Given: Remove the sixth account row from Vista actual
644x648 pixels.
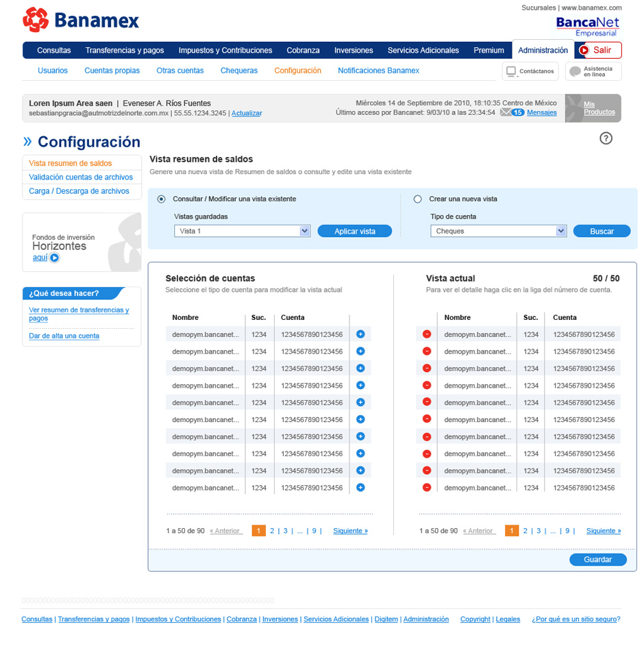Looking at the screenshot, I should 427,419.
